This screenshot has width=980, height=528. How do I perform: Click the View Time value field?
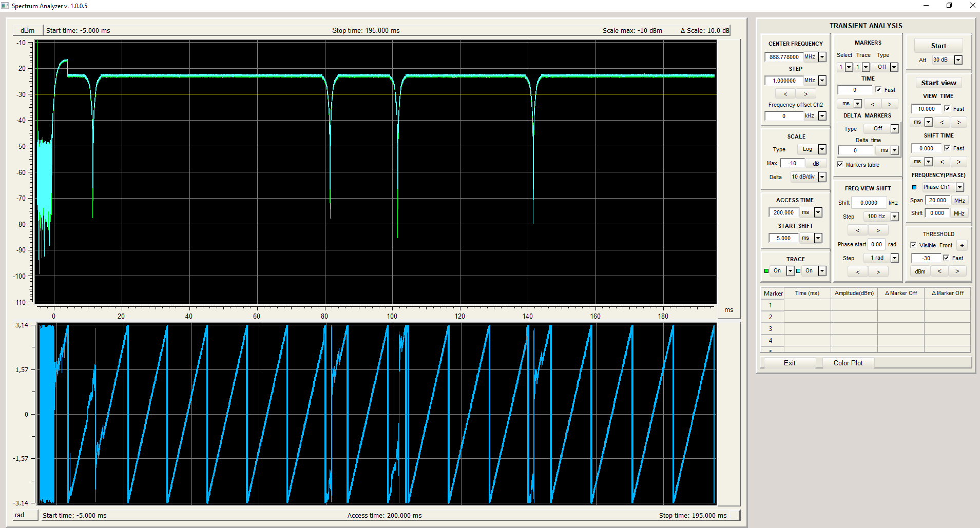coord(926,109)
